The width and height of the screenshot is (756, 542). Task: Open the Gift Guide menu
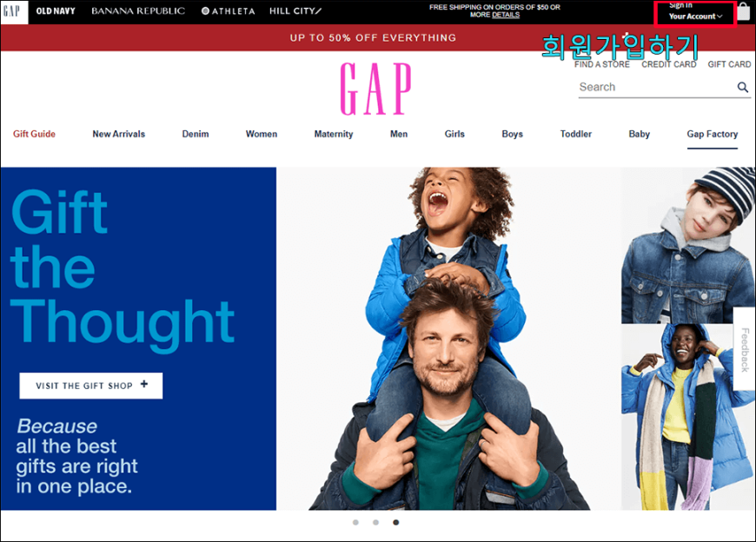pos(34,134)
